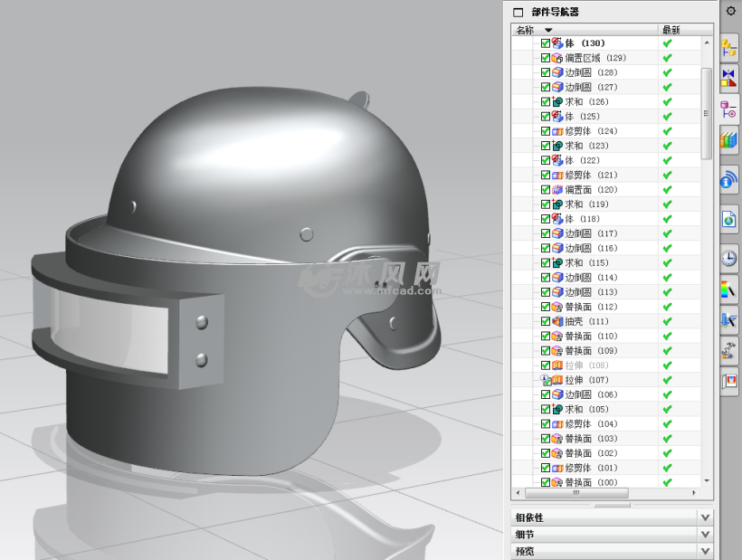Select the 替换面 (102) feature name
Screen dimensions: 742x560
592,453
